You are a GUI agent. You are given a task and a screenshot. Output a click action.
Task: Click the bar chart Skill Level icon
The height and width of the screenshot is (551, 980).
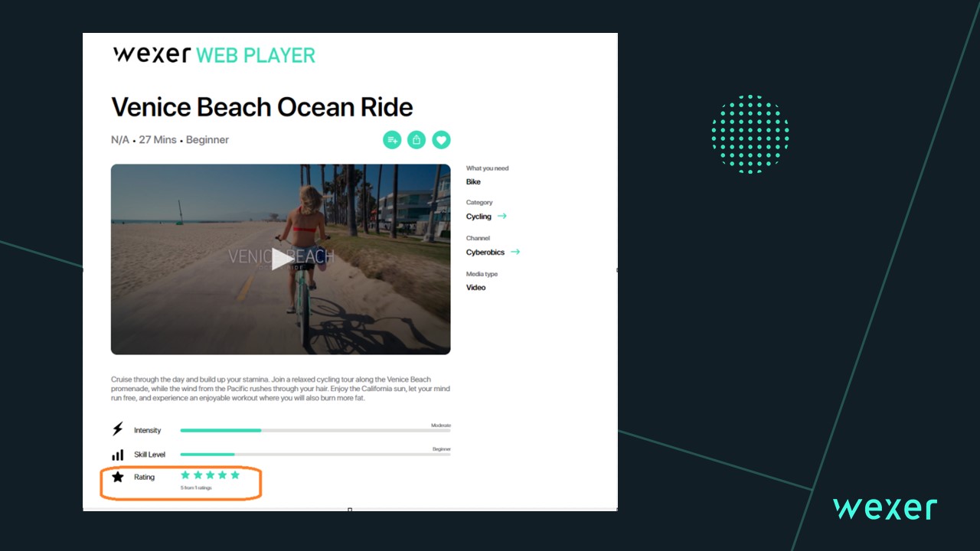click(x=117, y=455)
